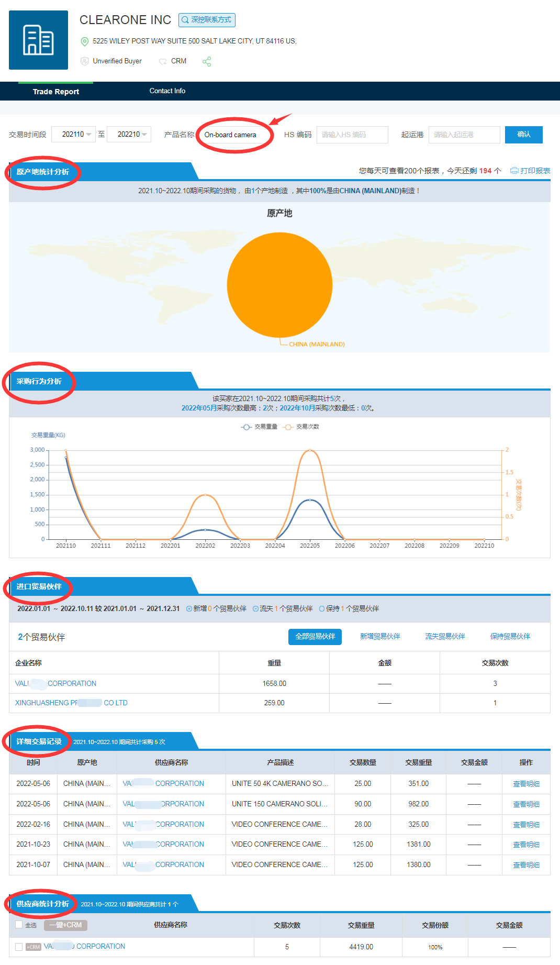Screen dimensions: 560x965
Task: Select the Trade Report tab
Action: click(55, 92)
